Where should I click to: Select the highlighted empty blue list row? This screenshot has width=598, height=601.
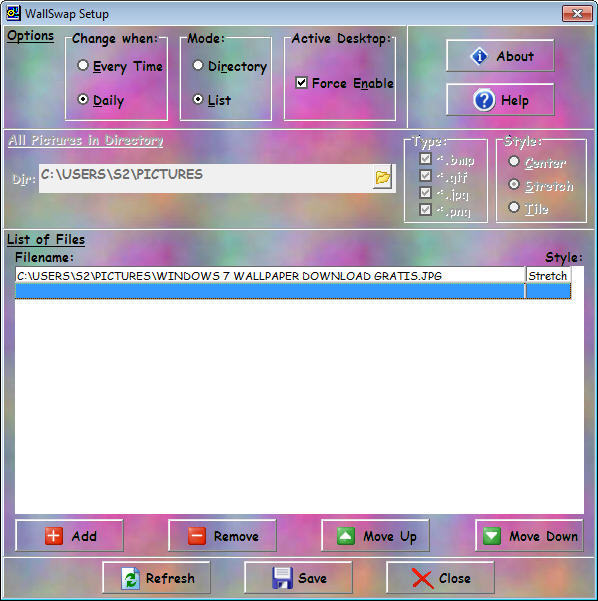click(293, 291)
